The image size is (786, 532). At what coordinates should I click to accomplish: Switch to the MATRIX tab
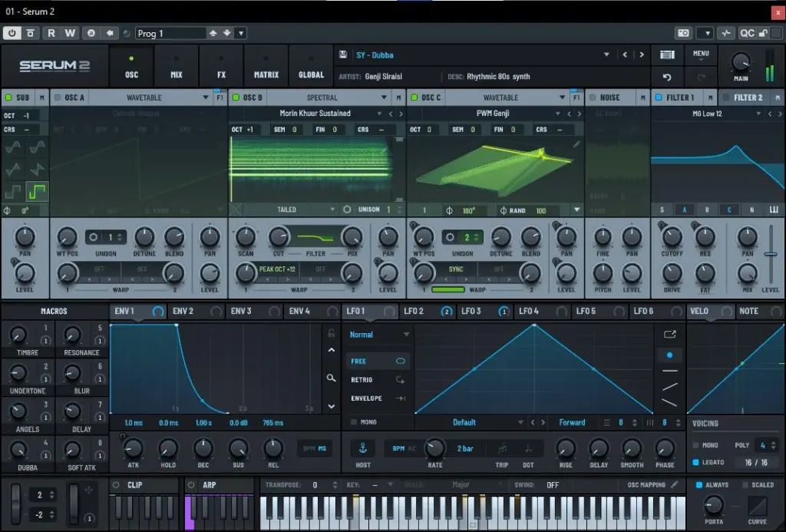[x=266, y=66]
